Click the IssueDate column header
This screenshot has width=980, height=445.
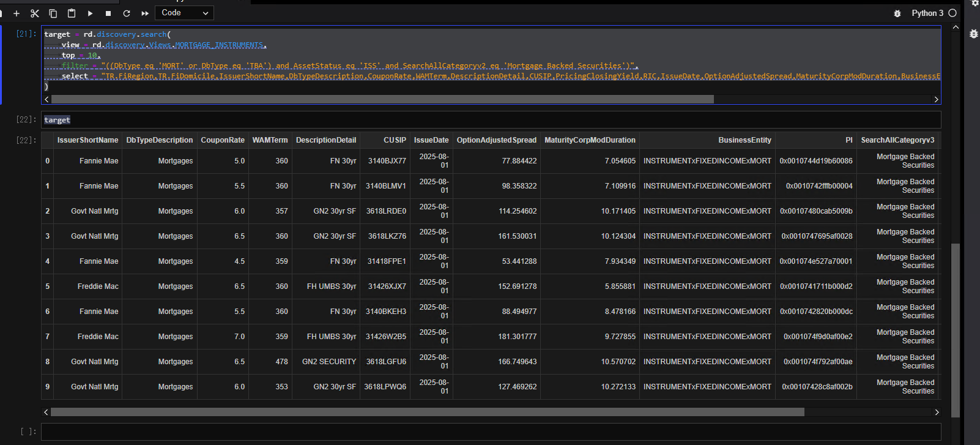tap(431, 140)
